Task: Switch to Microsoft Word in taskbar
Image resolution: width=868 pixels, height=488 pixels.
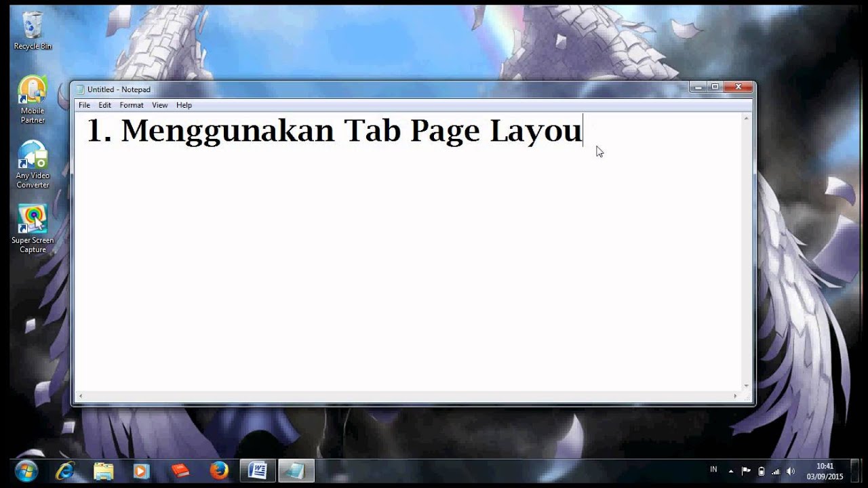Action: click(258, 470)
